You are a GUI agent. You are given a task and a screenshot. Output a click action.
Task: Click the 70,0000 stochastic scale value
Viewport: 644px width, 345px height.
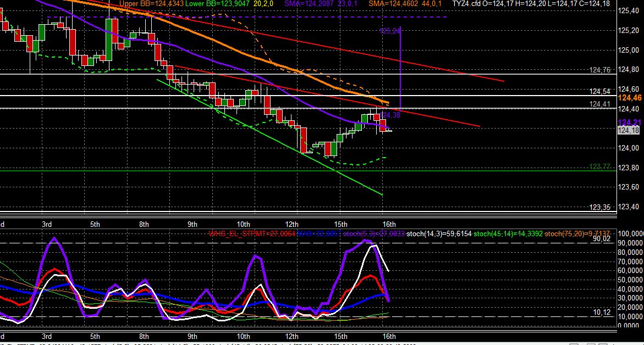click(x=630, y=261)
